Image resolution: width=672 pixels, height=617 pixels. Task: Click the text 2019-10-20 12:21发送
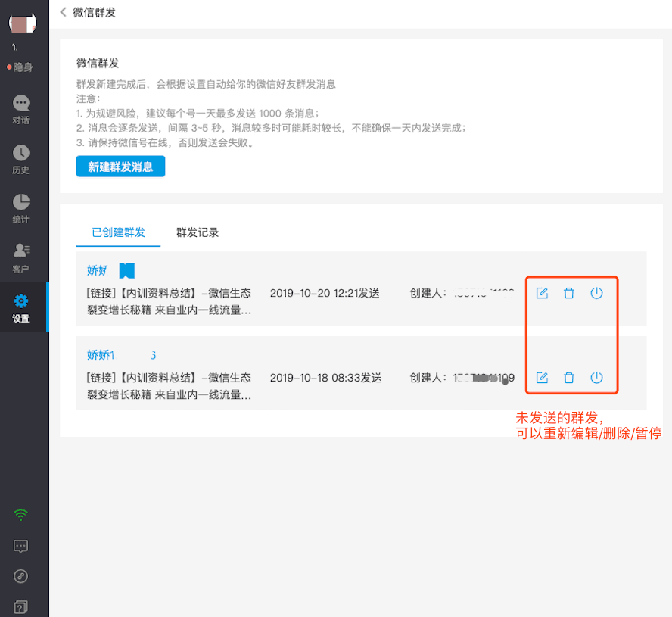[x=325, y=293]
